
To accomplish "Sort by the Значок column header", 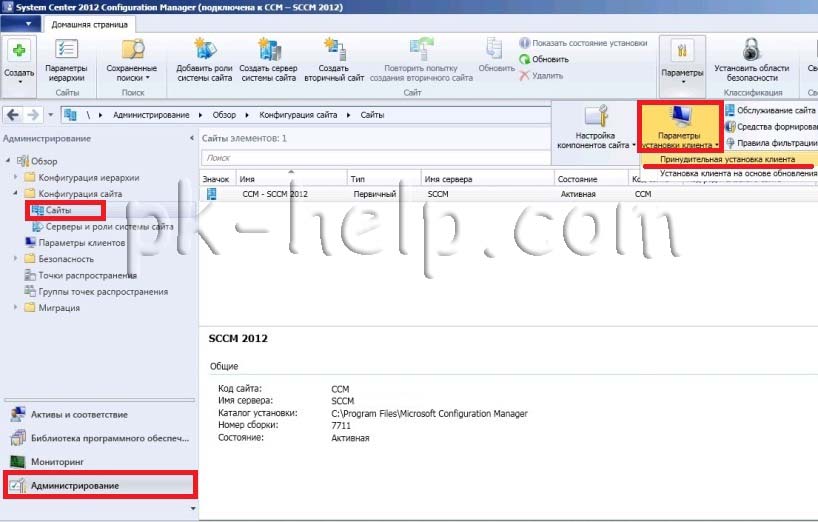I will pyautogui.click(x=218, y=178).
